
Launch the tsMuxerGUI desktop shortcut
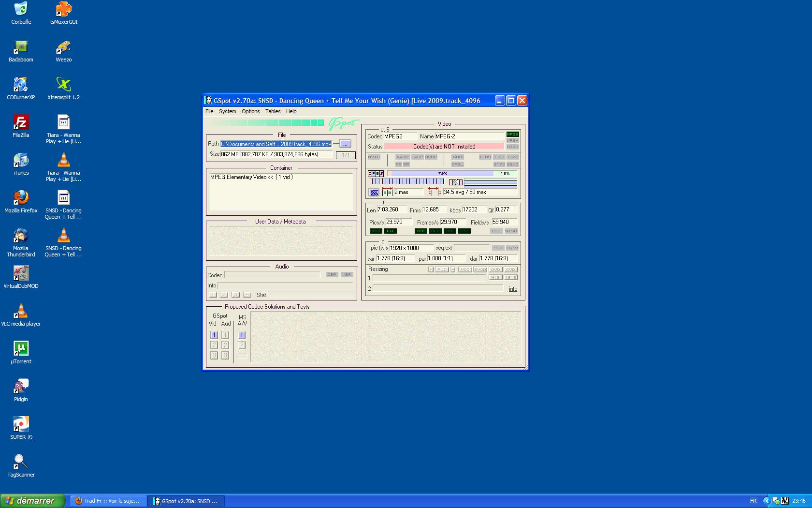63,9
